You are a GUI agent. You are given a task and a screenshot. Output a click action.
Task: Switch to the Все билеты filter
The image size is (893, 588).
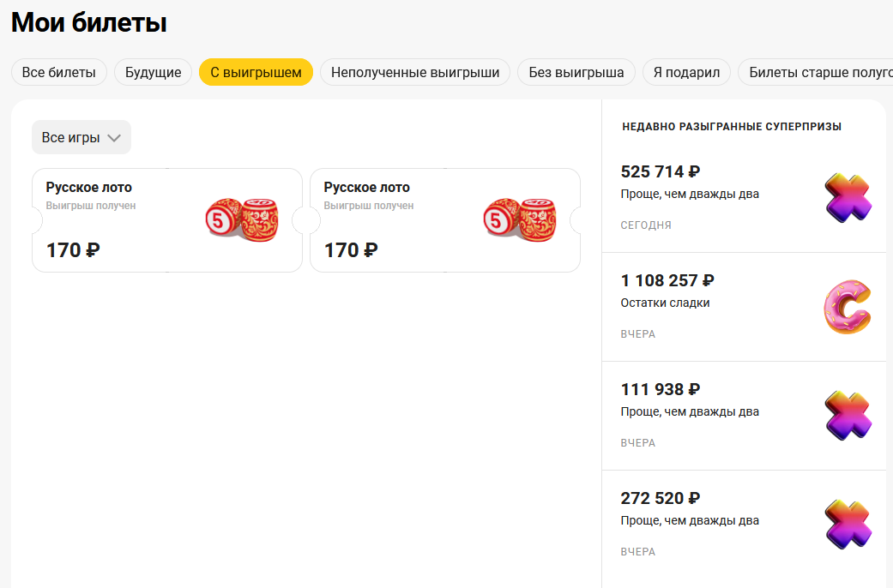click(59, 72)
